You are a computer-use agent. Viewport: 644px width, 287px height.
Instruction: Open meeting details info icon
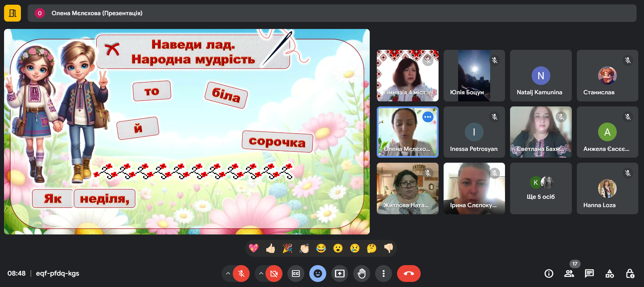(x=549, y=274)
